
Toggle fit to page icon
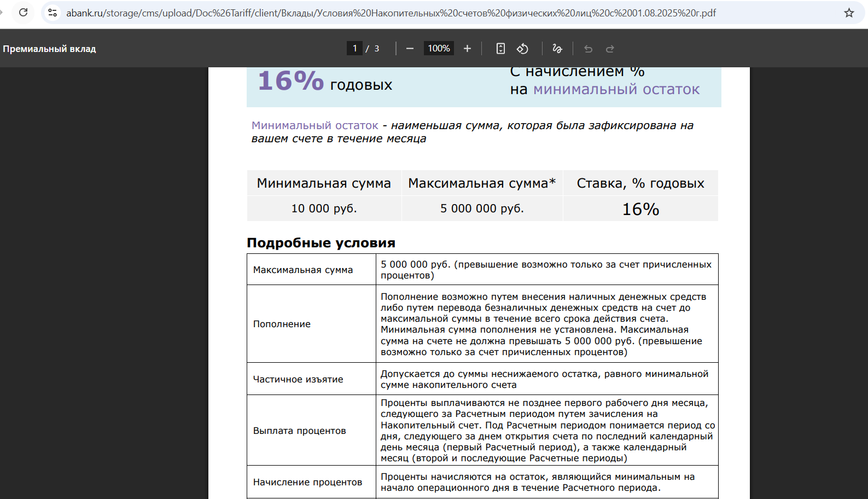pyautogui.click(x=500, y=49)
